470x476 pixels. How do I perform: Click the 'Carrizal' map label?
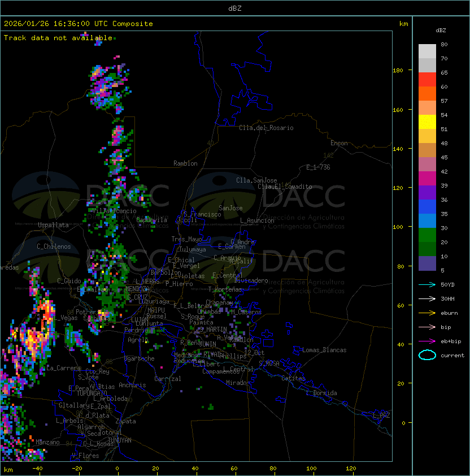pyautogui.click(x=167, y=379)
